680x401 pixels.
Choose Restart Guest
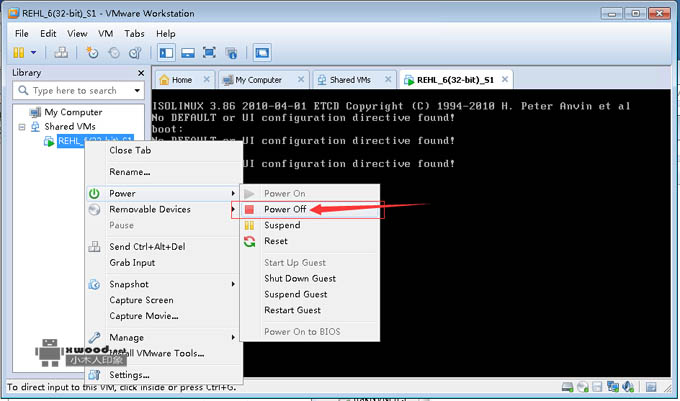(310, 310)
